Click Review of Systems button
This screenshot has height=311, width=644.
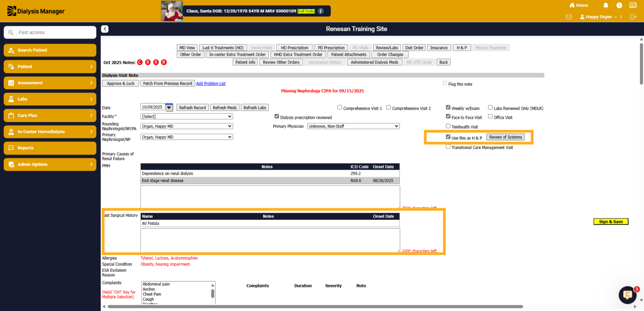click(x=506, y=137)
